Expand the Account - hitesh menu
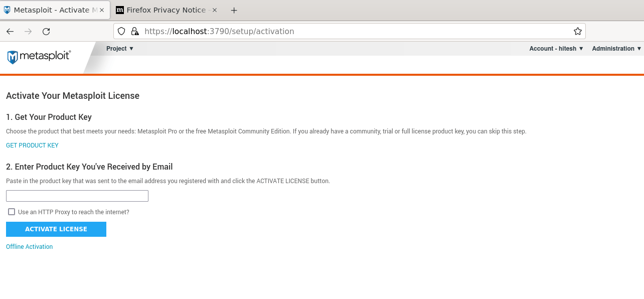This screenshot has height=299, width=644. point(556,49)
